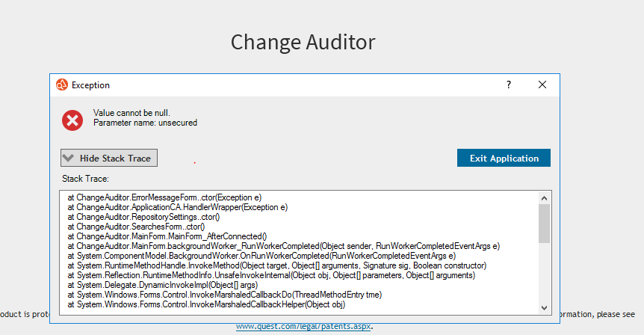The width and height of the screenshot is (644, 335).
Task: Click the ErrorMessageForm..ctor stack trace line
Action: tap(164, 197)
